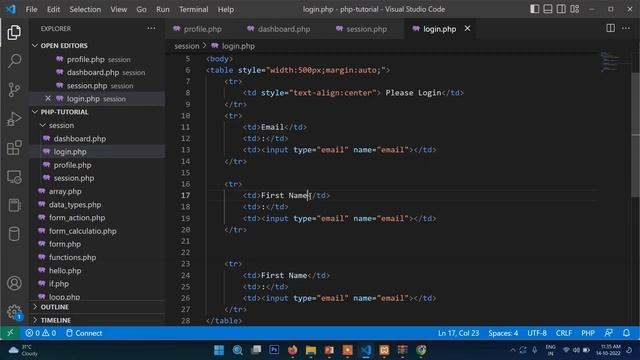Open Photoshop from the taskbar
Image resolution: width=640 pixels, height=360 pixels.
tap(274, 350)
